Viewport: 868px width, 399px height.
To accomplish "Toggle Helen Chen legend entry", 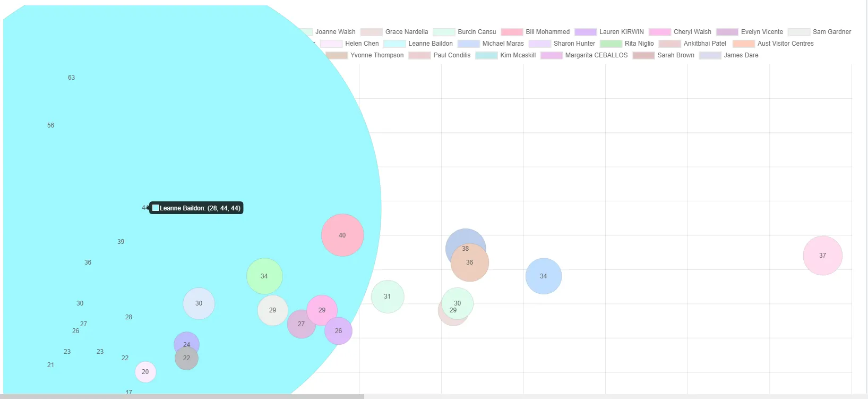I will pos(349,44).
